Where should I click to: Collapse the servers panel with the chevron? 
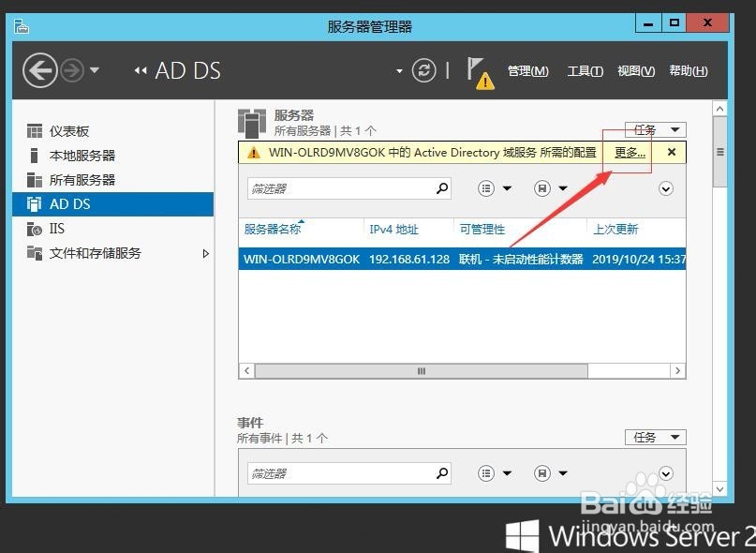pos(665,188)
